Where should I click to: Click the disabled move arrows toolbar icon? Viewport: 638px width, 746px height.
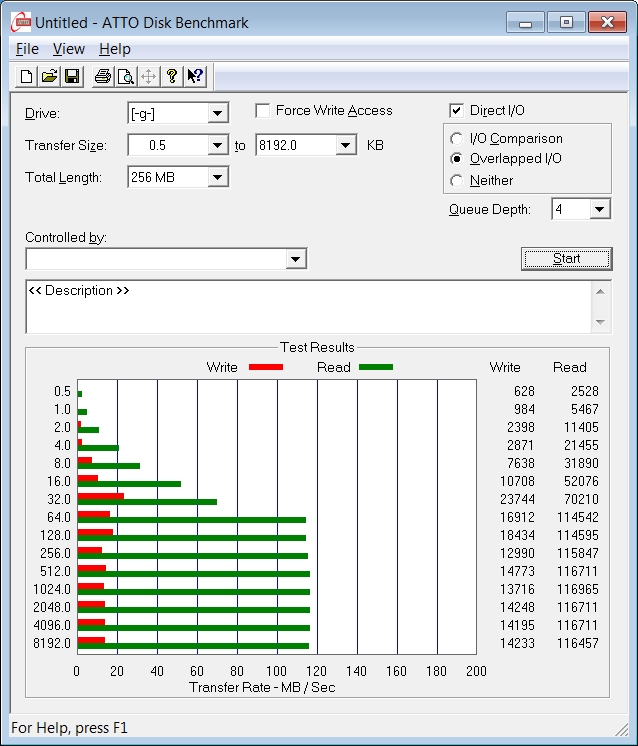click(x=148, y=77)
